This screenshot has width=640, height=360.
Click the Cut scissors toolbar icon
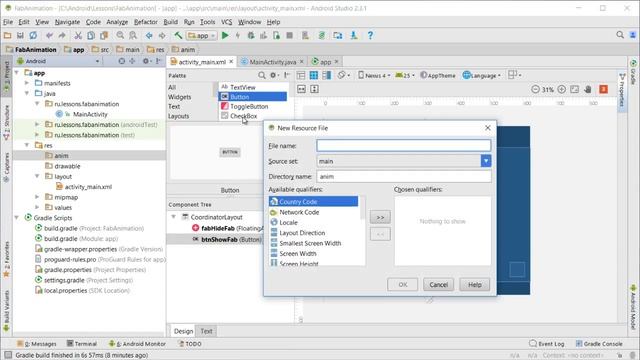pyautogui.click(x=78, y=36)
